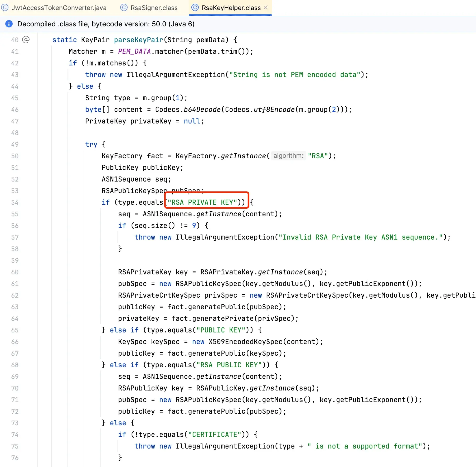Click the decompiled .class file banner text
This screenshot has height=467, width=476.
(106, 24)
